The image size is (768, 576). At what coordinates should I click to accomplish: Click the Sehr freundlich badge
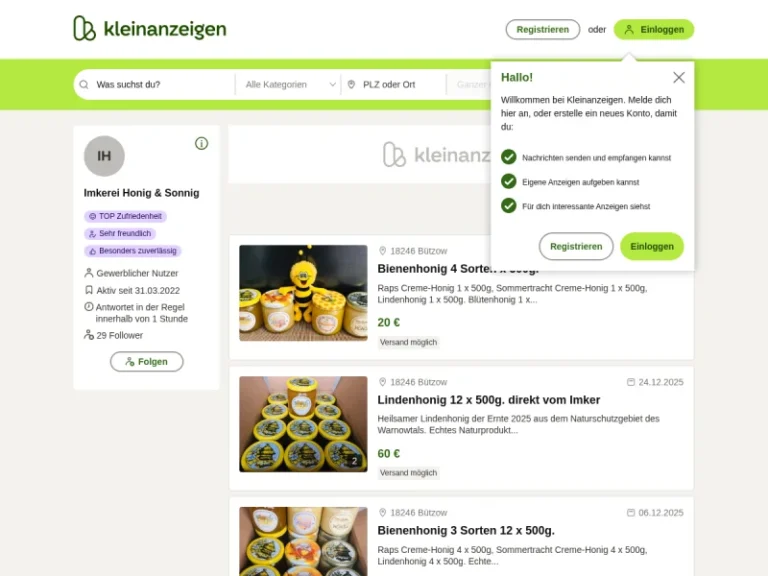120,233
